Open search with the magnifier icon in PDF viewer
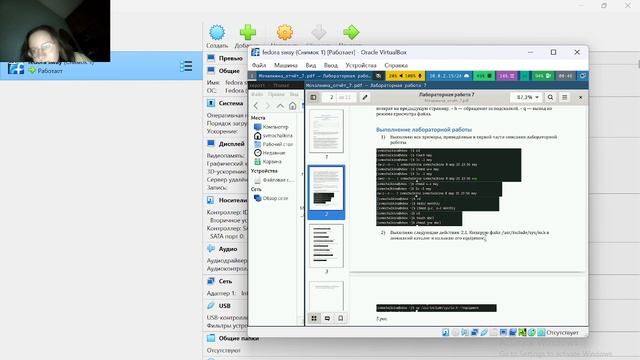This screenshot has width=640, height=360. pyautogui.click(x=550, y=97)
